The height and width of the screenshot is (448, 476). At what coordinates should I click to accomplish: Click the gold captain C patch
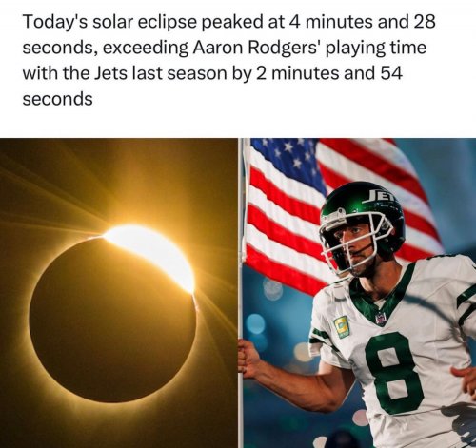click(342, 327)
